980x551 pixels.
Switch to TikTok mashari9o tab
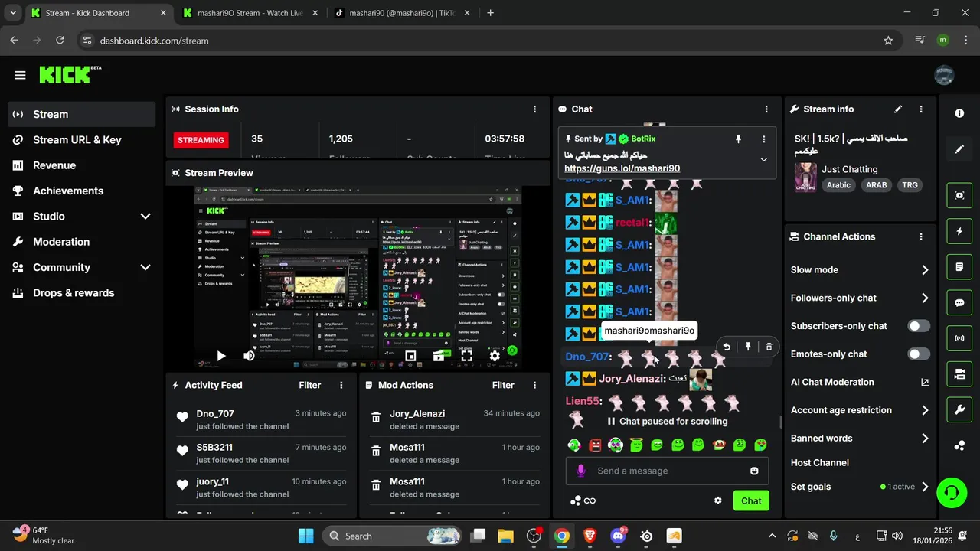coord(402,13)
